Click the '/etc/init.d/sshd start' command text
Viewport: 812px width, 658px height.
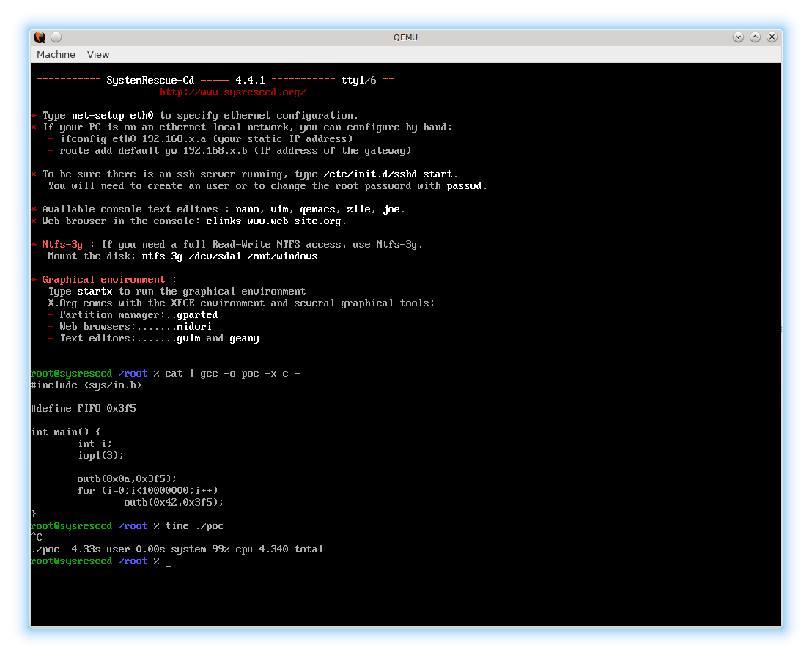[388, 174]
